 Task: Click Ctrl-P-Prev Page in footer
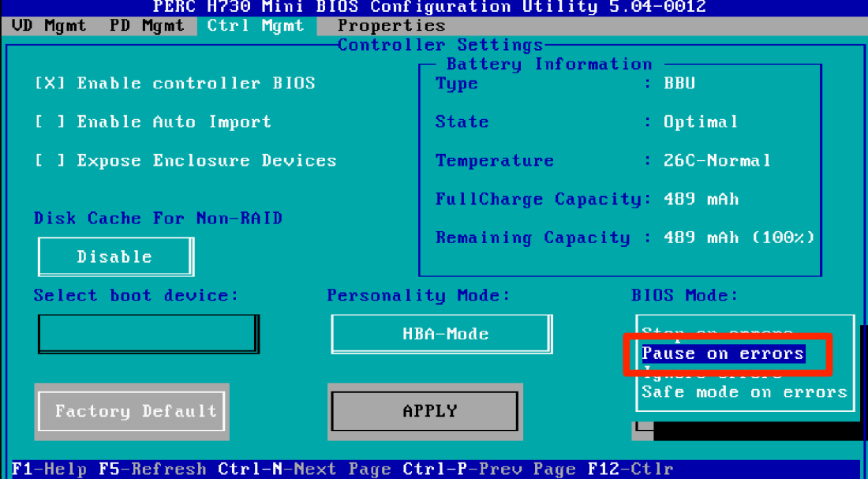489,470
